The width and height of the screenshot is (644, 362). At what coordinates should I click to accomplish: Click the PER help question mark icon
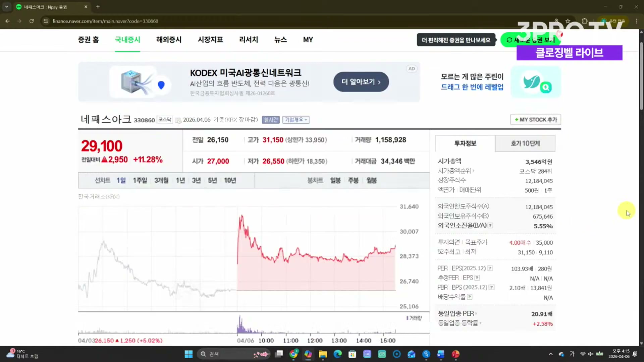(490, 268)
